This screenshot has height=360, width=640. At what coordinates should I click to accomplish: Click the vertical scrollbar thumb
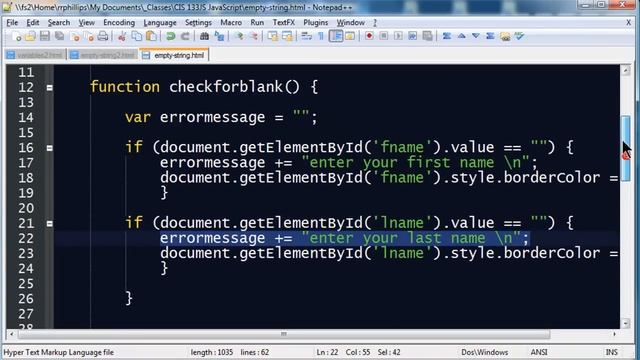[x=626, y=149]
